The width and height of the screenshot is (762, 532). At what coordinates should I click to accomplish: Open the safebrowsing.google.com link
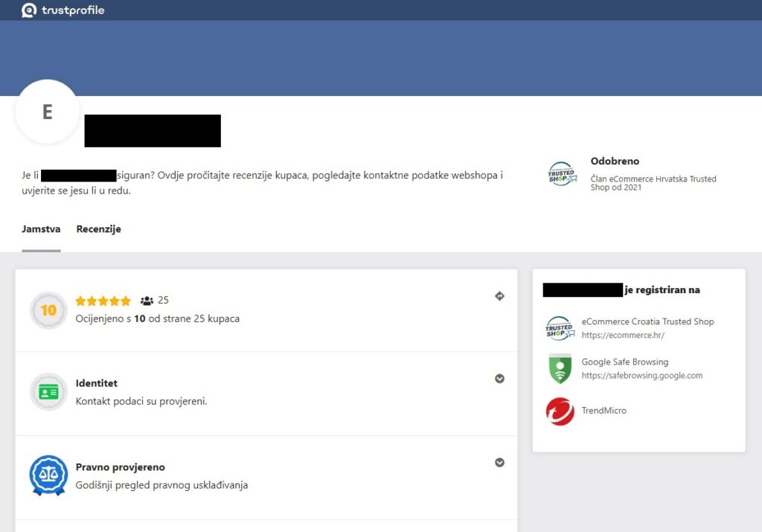641,376
